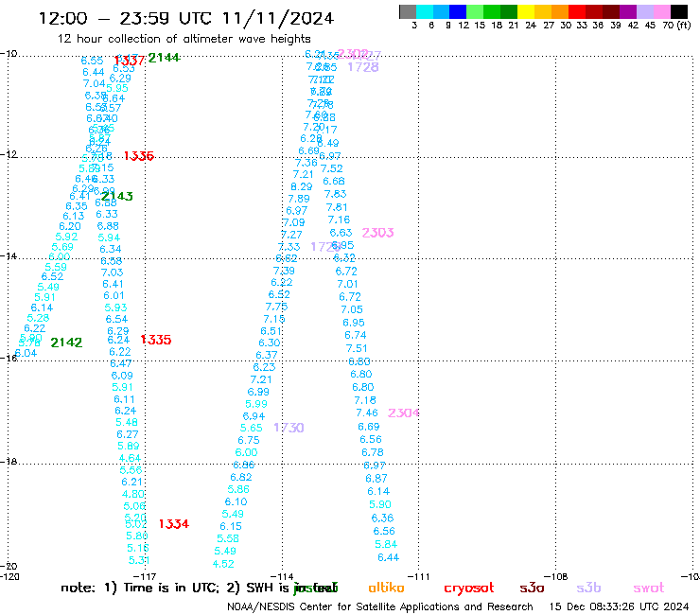Click the "15 Dec 08:33:26 UTC 2024" timestamp
The width and height of the screenshot is (700, 615).
tap(620, 606)
